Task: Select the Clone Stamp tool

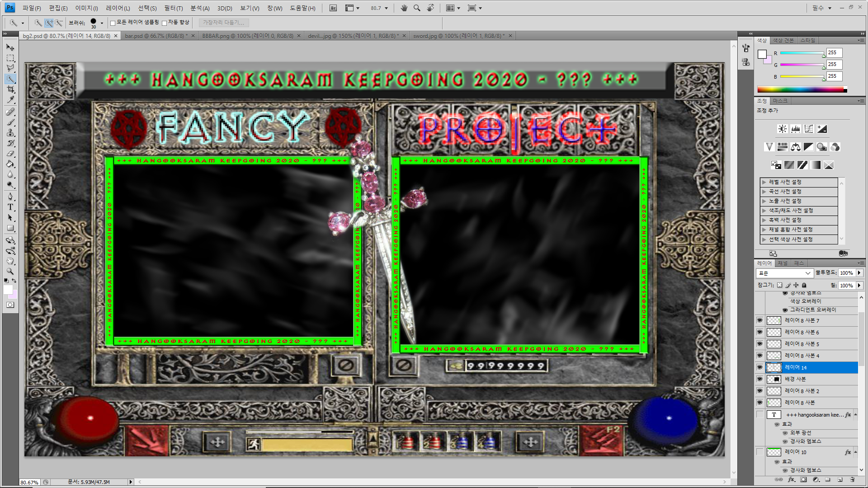Action: click(10, 133)
